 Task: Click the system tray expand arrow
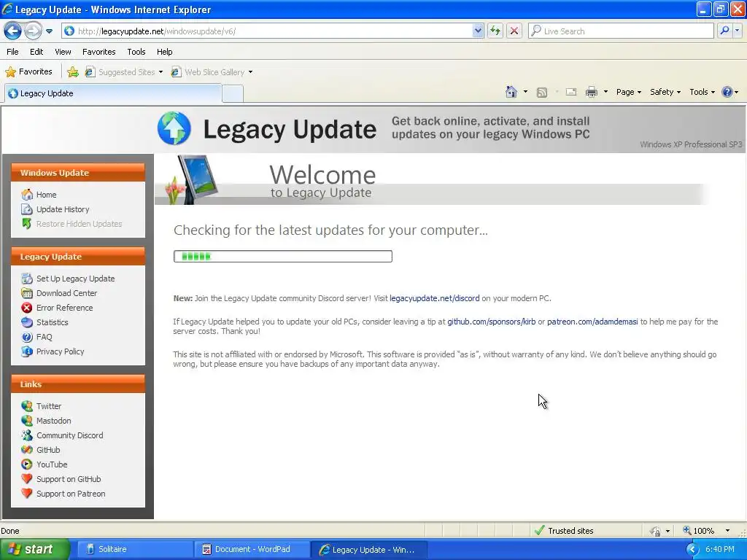pyautogui.click(x=693, y=550)
